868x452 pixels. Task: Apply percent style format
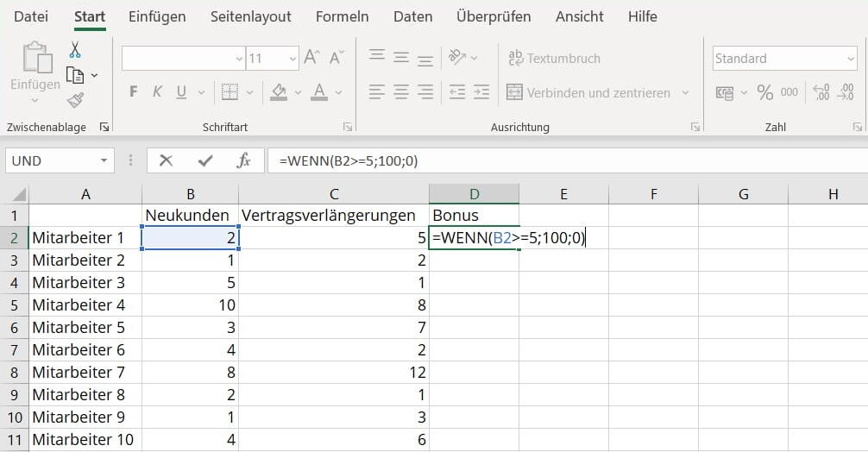tap(765, 92)
